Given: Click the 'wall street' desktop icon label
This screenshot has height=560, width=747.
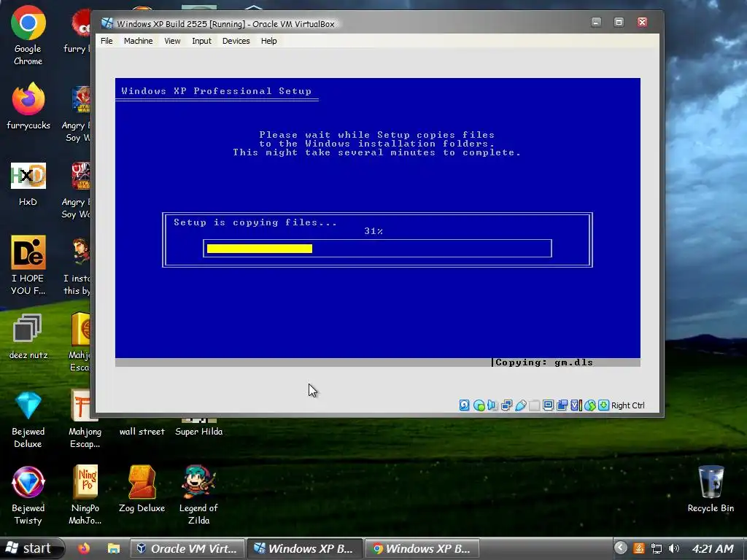Looking at the screenshot, I should [142, 432].
